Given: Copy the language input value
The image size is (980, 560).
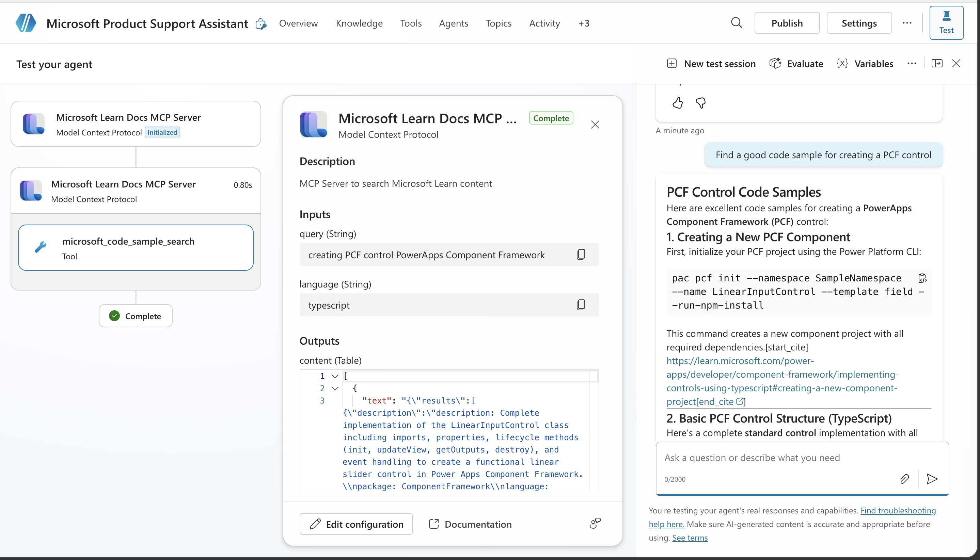Looking at the screenshot, I should click(581, 304).
